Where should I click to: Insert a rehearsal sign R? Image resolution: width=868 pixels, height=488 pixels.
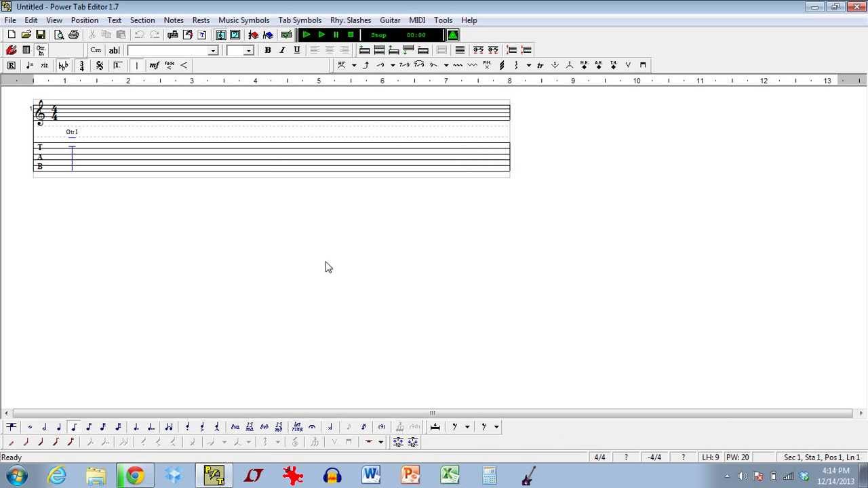pyautogui.click(x=12, y=65)
